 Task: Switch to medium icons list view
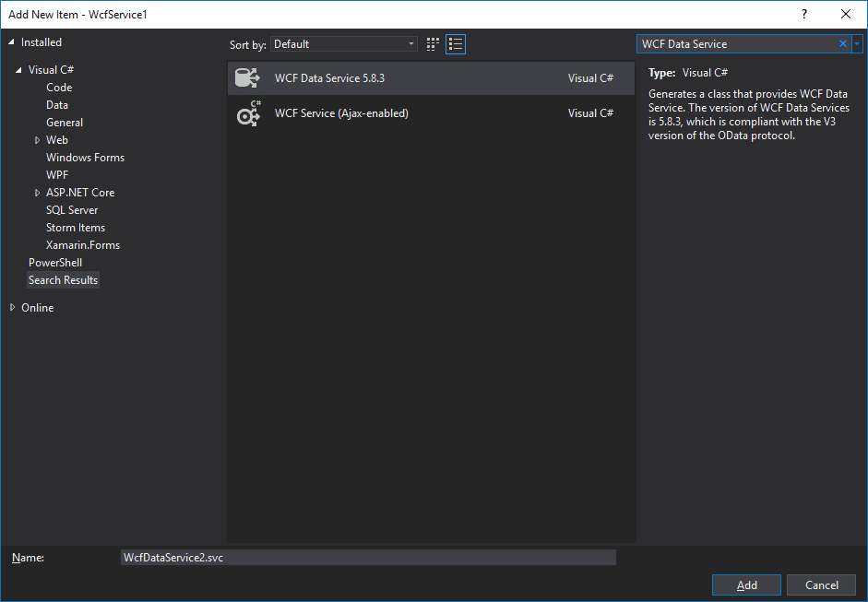pyautogui.click(x=456, y=44)
